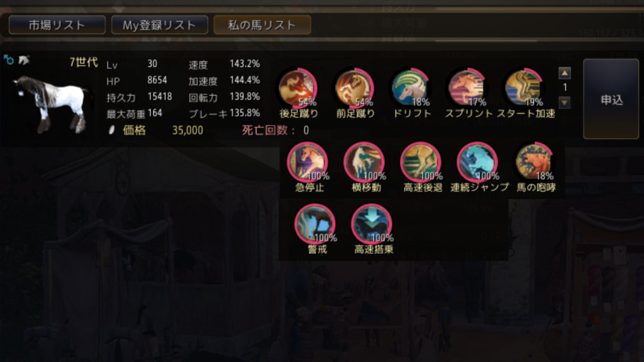Click the 申込 apply button
Viewport: 644px width, 362px height.
click(611, 99)
